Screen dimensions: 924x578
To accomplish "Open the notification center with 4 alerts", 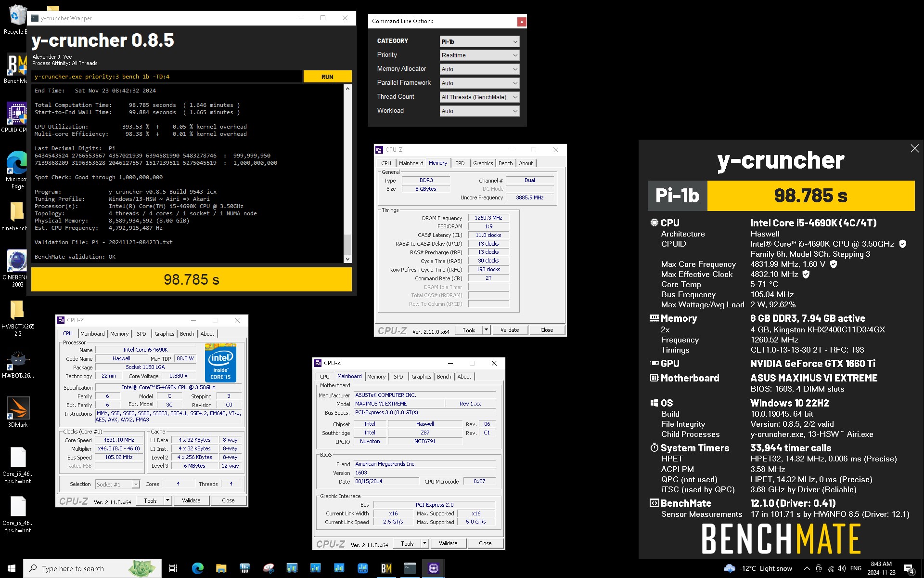I will [909, 569].
